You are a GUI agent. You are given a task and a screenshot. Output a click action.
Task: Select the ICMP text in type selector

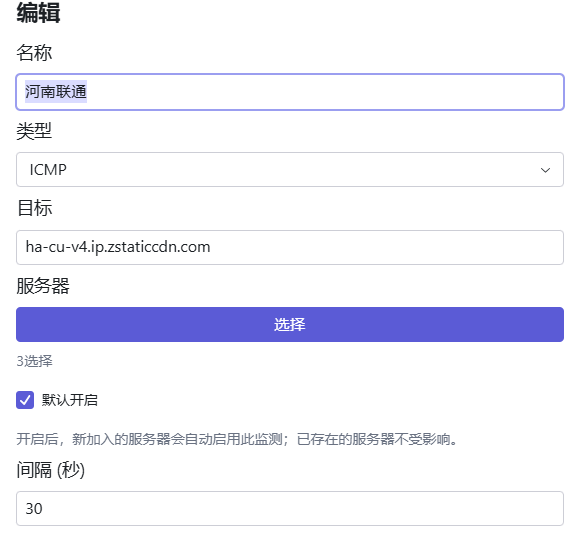[48, 170]
